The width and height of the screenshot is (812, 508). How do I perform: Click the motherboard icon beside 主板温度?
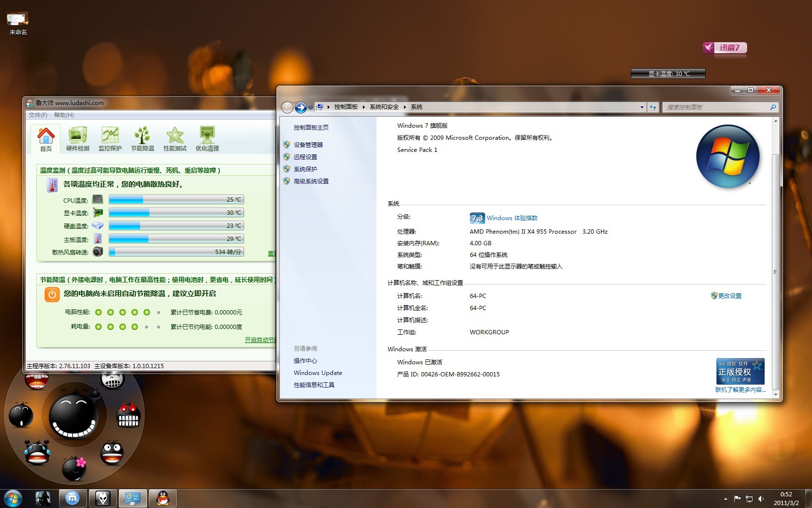click(x=98, y=239)
